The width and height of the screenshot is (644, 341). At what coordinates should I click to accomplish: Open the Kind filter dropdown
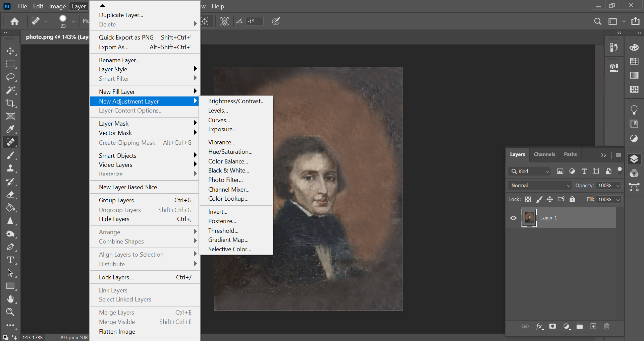(x=529, y=172)
